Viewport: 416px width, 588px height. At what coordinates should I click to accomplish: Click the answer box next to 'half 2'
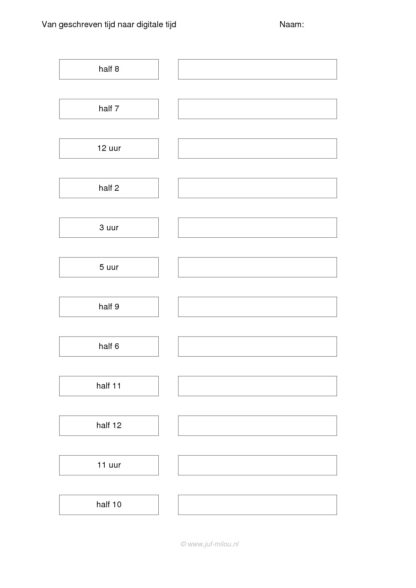pyautogui.click(x=257, y=188)
